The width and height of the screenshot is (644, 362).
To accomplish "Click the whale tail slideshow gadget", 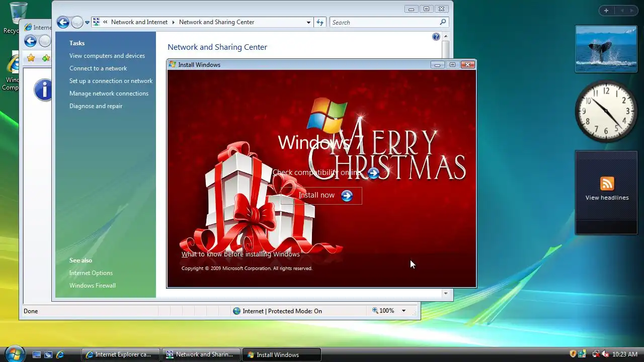I will 606,49.
